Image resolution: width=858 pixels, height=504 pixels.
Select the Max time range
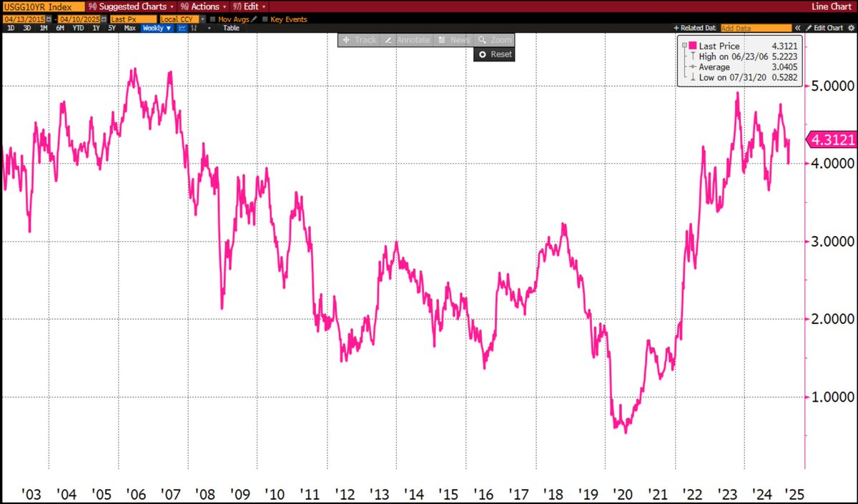130,28
